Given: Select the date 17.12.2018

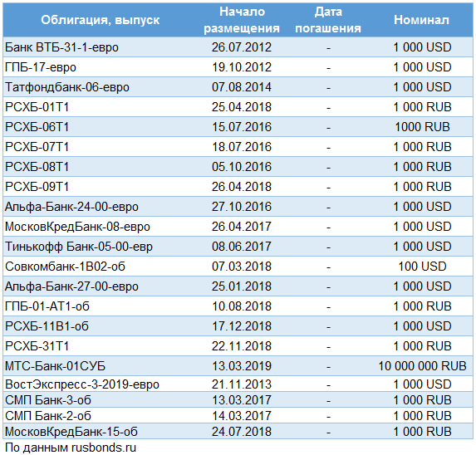Looking at the screenshot, I should (x=242, y=326).
